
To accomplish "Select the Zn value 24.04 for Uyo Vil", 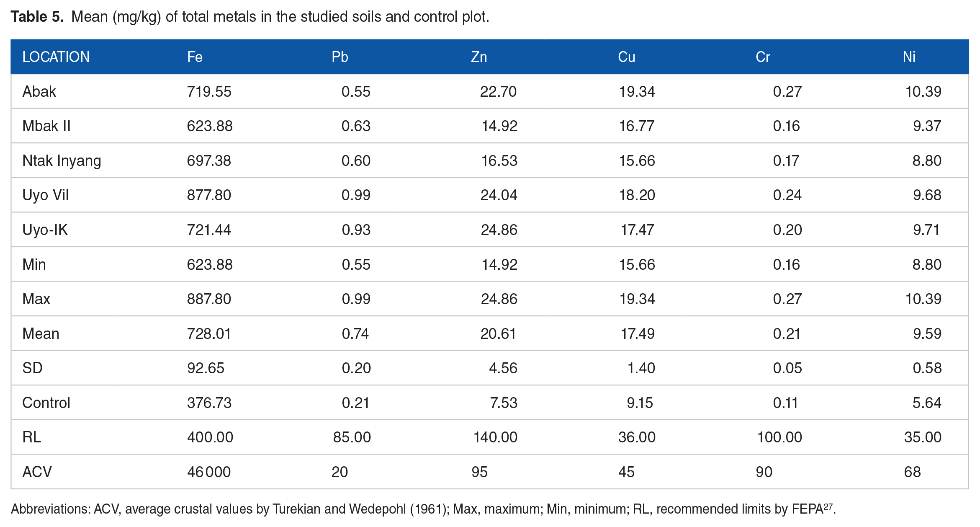I will click(x=499, y=195).
